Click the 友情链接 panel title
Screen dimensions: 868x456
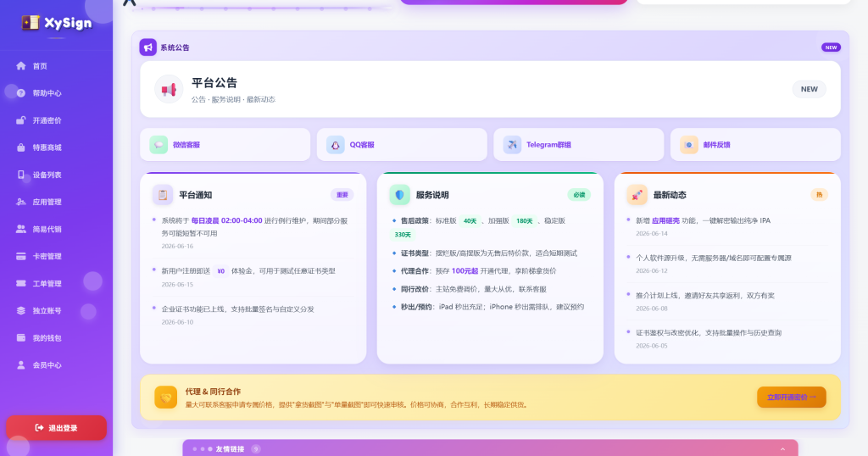click(x=230, y=449)
